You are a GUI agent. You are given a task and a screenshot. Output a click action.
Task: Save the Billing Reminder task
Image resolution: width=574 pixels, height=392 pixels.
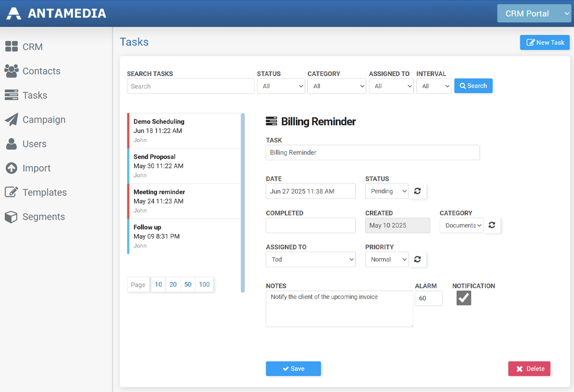(x=293, y=369)
